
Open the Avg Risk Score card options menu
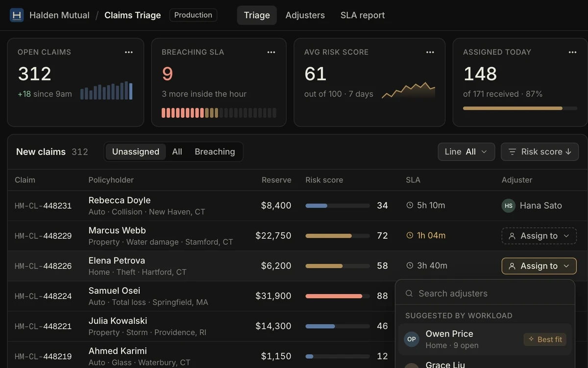click(430, 52)
